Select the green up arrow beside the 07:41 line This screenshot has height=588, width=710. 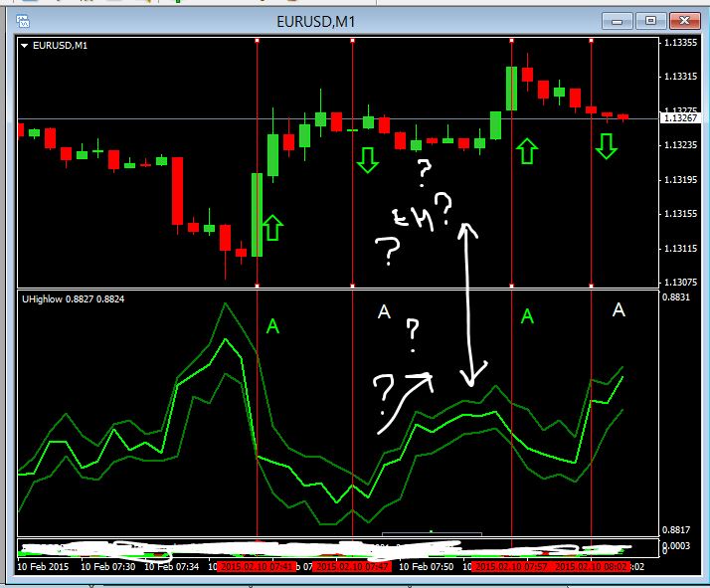pos(272,228)
